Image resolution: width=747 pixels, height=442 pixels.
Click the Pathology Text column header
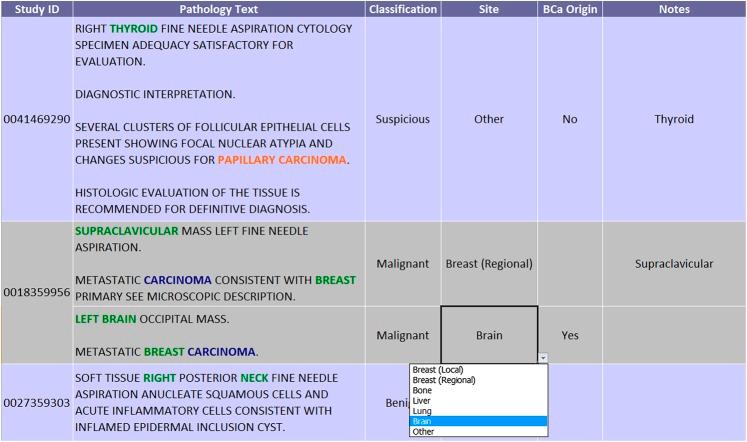tap(219, 9)
